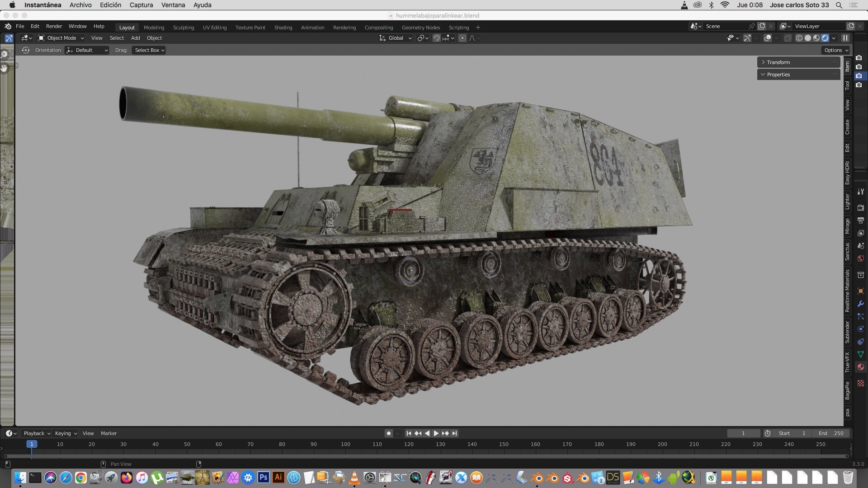Viewport: 868px width, 488px height.
Task: Open Modifier properties wrench icon
Action: (861, 304)
